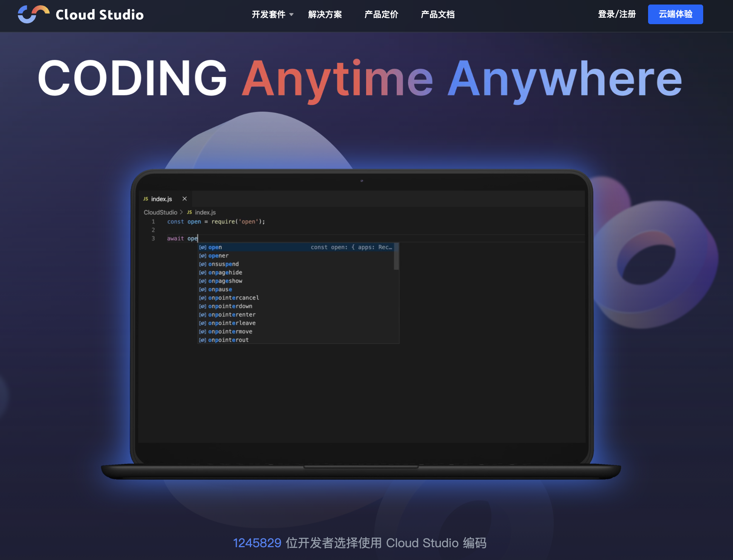Image resolution: width=733 pixels, height=560 pixels.
Task: Select the 'open' autocomplete suggestion
Action: [215, 248]
